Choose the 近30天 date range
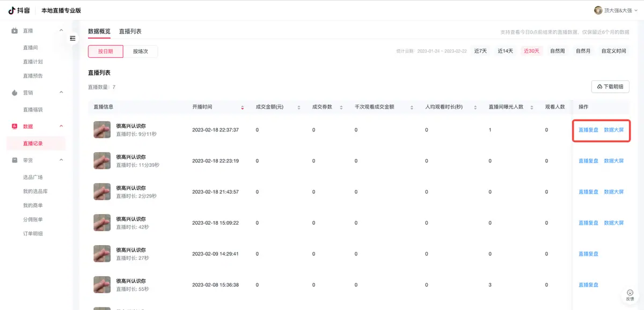Image resolution: width=644 pixels, height=310 pixels. (x=532, y=51)
